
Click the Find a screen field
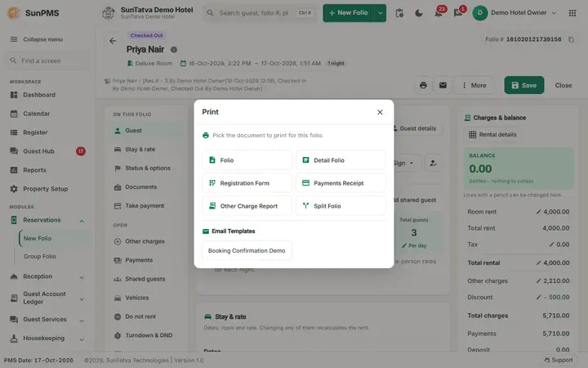point(47,61)
